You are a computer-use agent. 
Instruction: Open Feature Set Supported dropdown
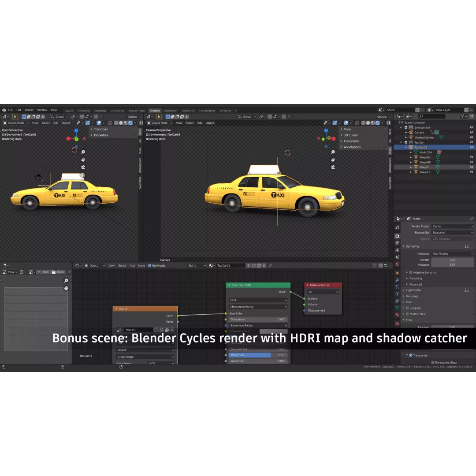click(452, 233)
